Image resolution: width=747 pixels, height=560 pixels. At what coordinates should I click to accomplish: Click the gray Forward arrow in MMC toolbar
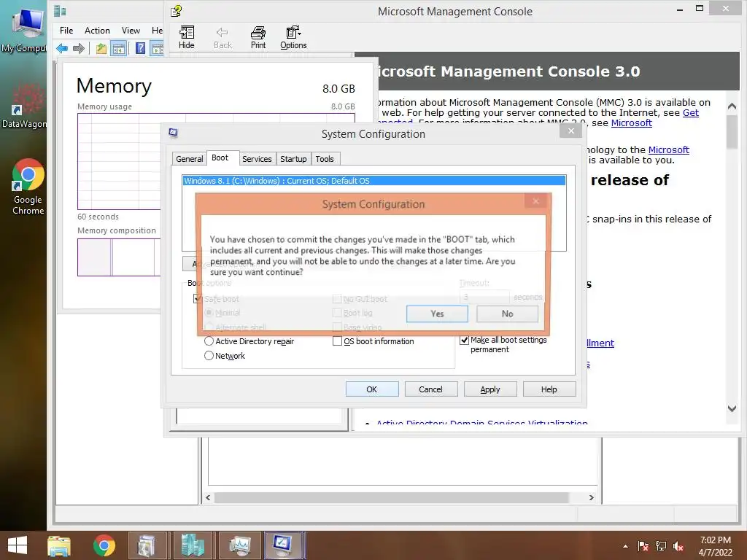pyautogui.click(x=79, y=48)
